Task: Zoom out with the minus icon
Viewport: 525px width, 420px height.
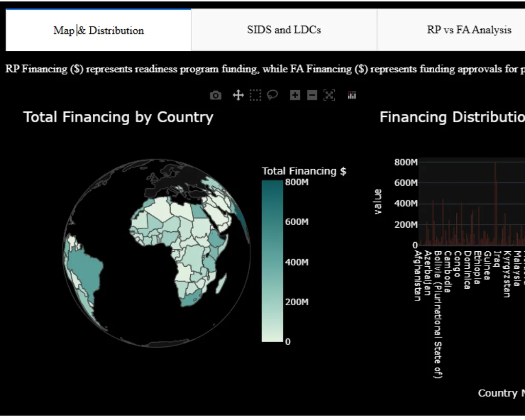Action: [312, 95]
